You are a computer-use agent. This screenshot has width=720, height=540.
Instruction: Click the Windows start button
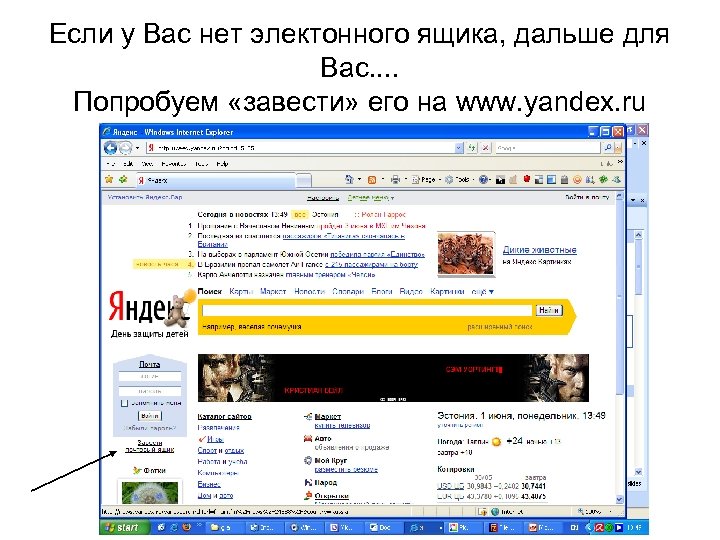(x=123, y=528)
